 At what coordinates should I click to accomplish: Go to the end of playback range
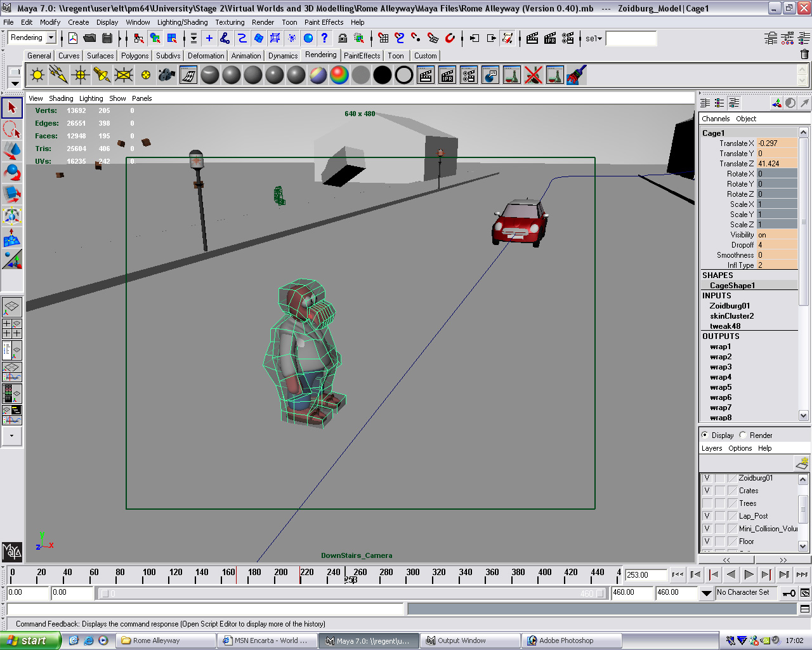(x=802, y=574)
